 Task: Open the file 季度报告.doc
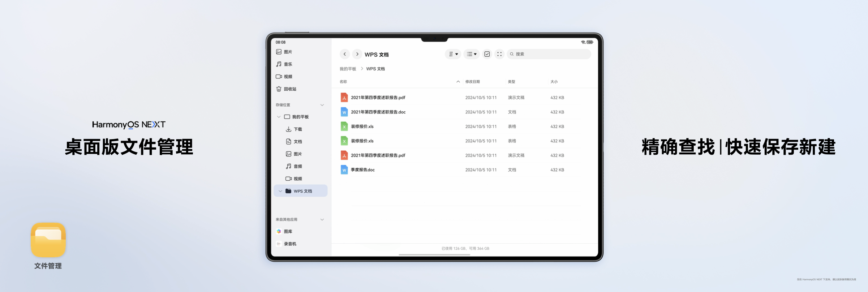362,170
